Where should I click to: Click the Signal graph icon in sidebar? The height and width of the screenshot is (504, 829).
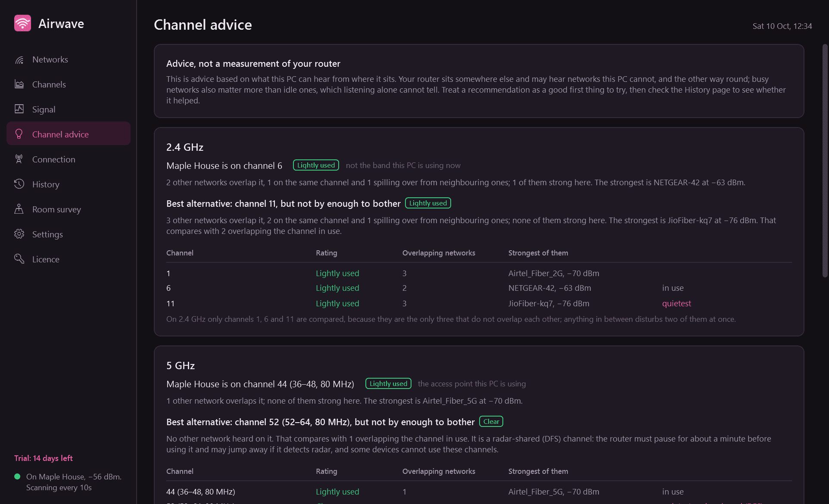19,109
